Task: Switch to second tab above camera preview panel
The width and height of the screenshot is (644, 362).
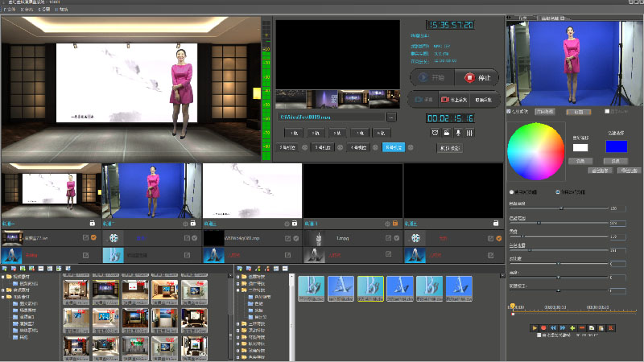Action: pyautogui.click(x=552, y=18)
